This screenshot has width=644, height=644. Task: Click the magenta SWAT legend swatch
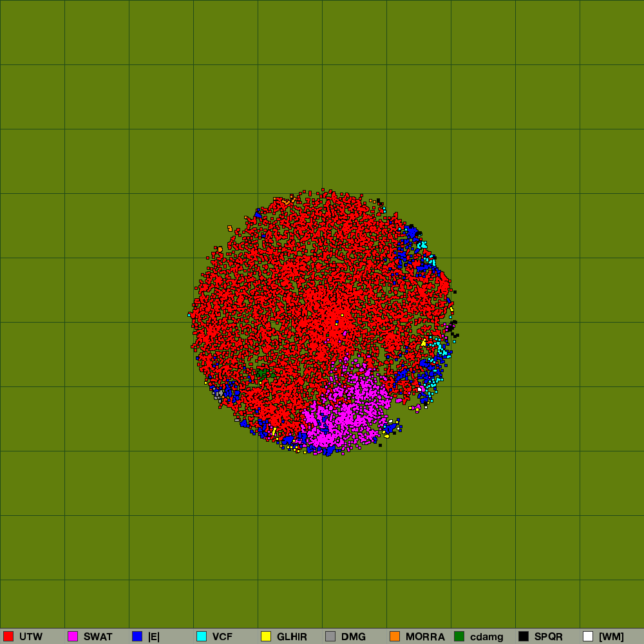click(x=73, y=636)
